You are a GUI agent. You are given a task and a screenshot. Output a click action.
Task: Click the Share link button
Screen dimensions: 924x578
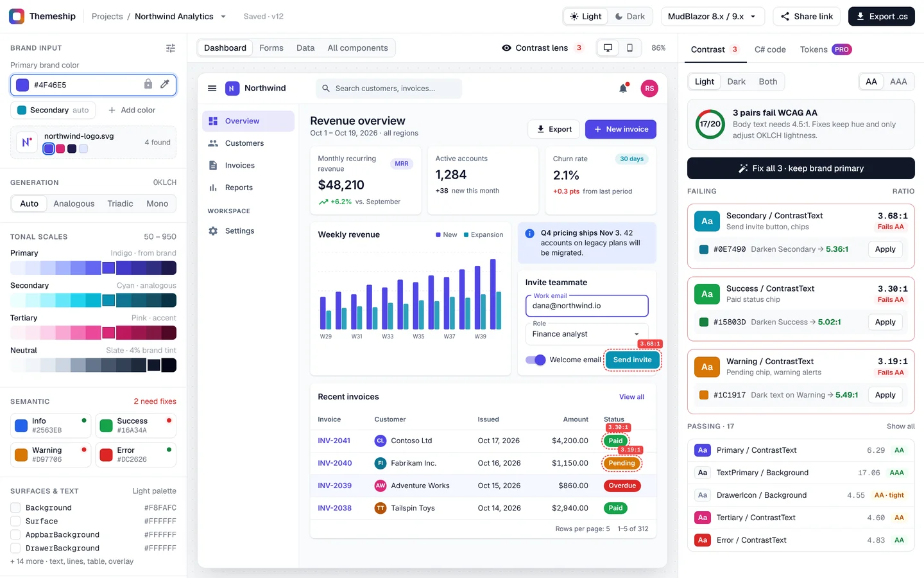[807, 17]
